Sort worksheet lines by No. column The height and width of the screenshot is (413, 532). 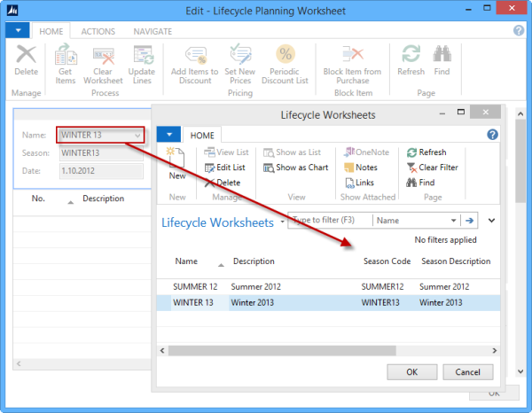tap(38, 199)
